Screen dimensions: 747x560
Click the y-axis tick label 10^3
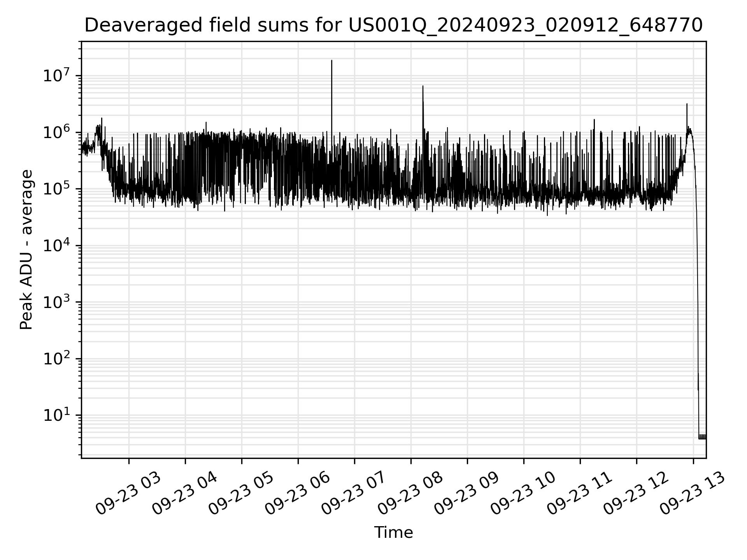[x=56, y=301]
